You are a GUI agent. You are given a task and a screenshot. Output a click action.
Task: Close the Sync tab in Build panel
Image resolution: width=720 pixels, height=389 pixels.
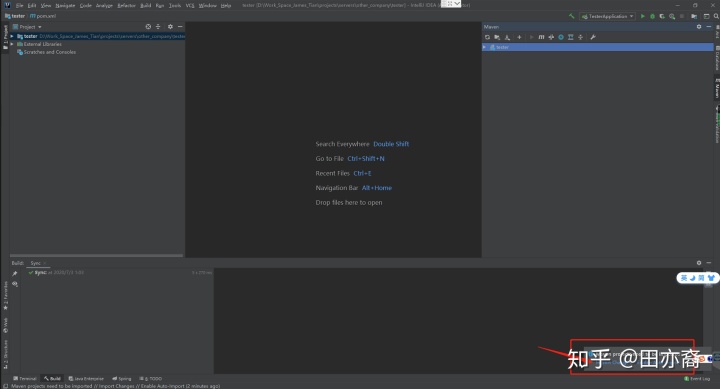[45, 263]
